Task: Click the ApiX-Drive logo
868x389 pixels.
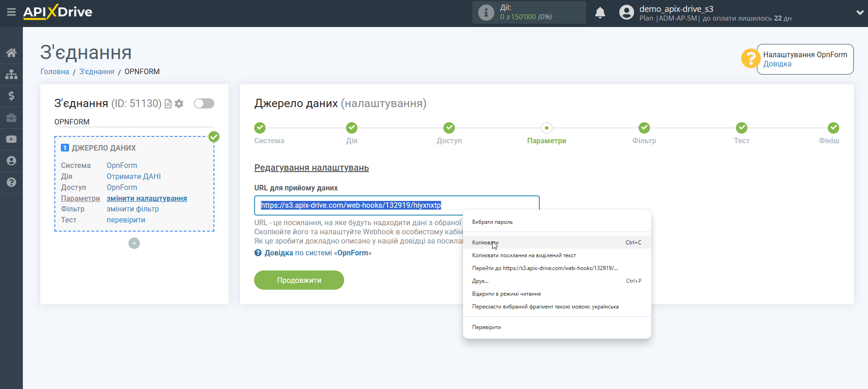Action: [x=58, y=12]
